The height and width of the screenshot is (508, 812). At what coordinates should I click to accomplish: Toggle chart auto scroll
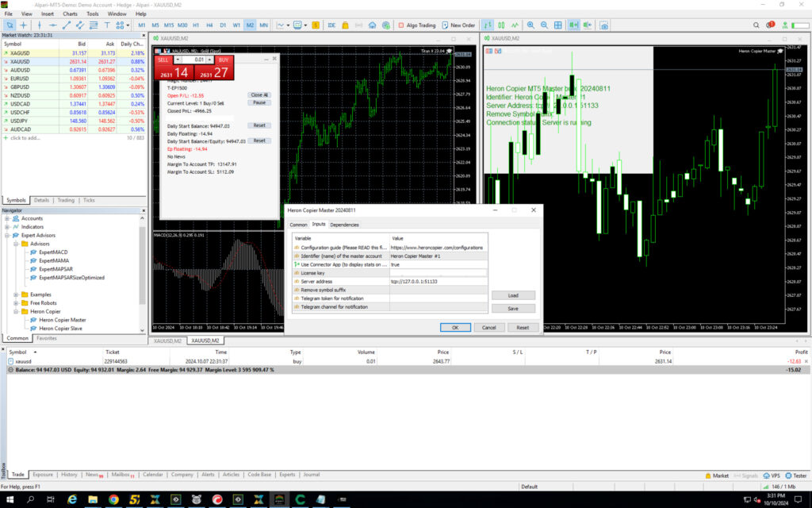pos(573,25)
